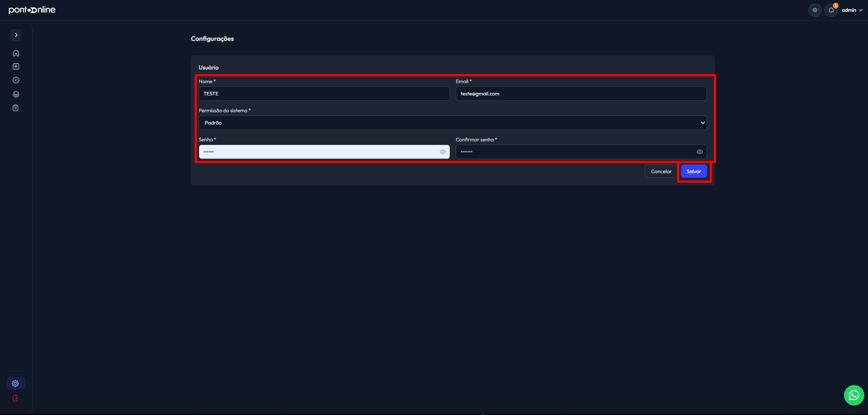868x415 pixels.
Task: Open the home icon in sidebar
Action: pyautogui.click(x=16, y=53)
